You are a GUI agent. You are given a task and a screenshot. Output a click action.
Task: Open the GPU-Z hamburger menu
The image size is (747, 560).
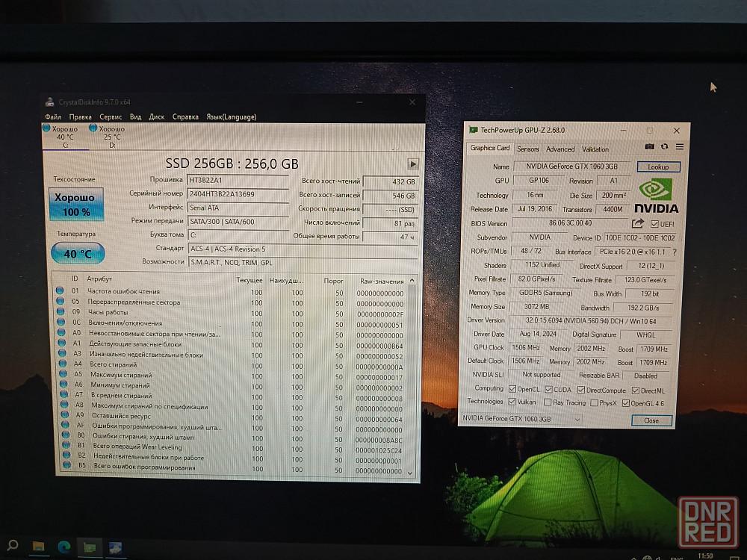[x=678, y=147]
